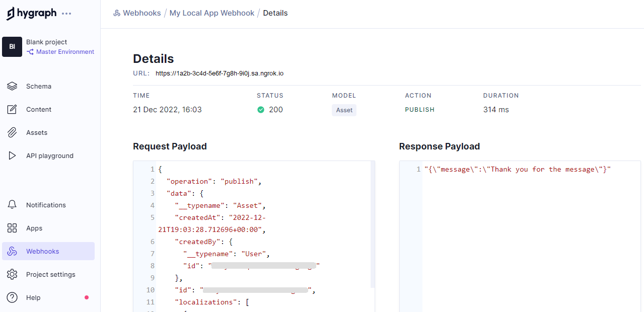
Task: Click the green 200 status check icon
Action: (261, 109)
